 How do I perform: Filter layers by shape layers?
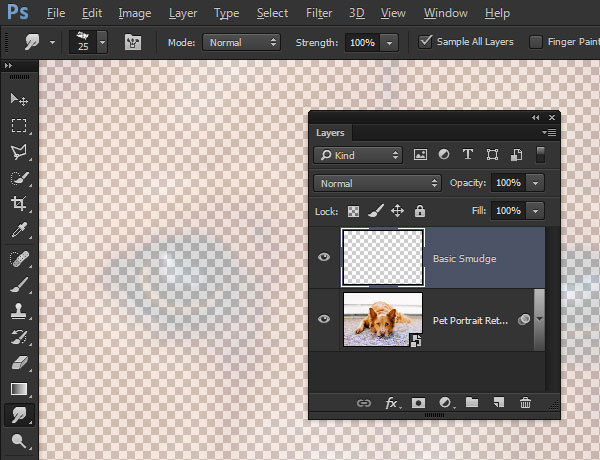tap(492, 155)
